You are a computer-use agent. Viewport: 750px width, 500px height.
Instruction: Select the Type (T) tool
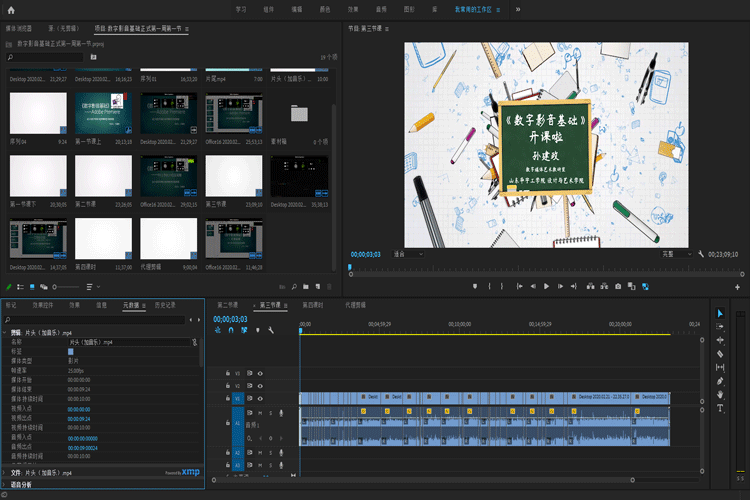pos(720,408)
